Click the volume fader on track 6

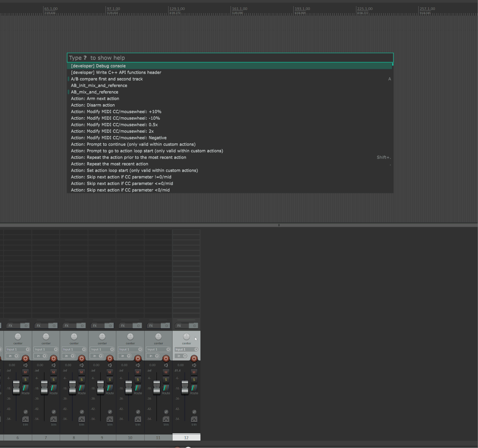pos(16,387)
